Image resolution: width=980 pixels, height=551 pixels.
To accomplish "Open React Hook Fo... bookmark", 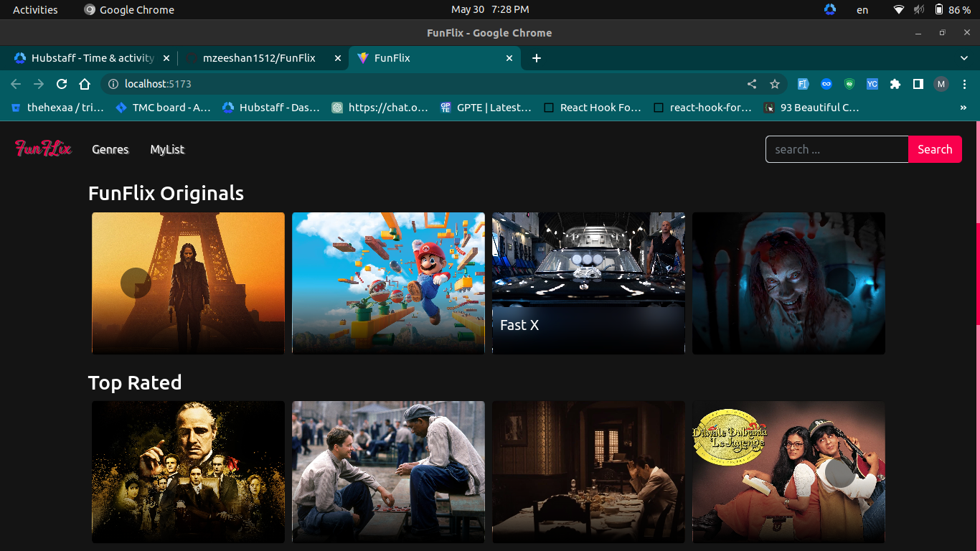I will click(x=593, y=108).
